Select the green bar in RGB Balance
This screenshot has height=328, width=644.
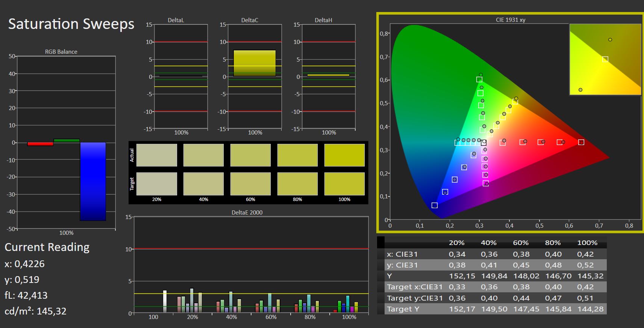(67, 141)
